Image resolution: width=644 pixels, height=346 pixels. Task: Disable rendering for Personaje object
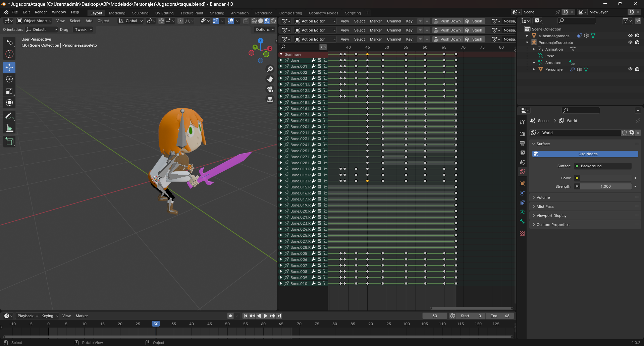click(x=637, y=69)
